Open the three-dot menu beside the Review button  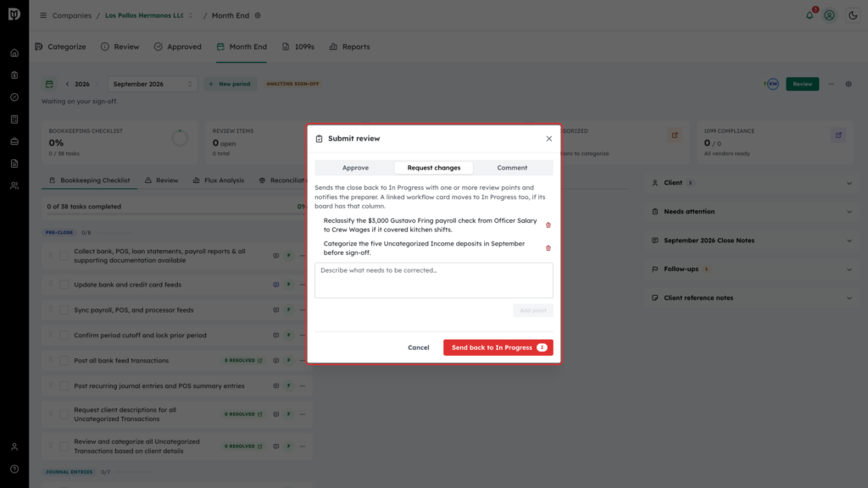pyautogui.click(x=831, y=84)
